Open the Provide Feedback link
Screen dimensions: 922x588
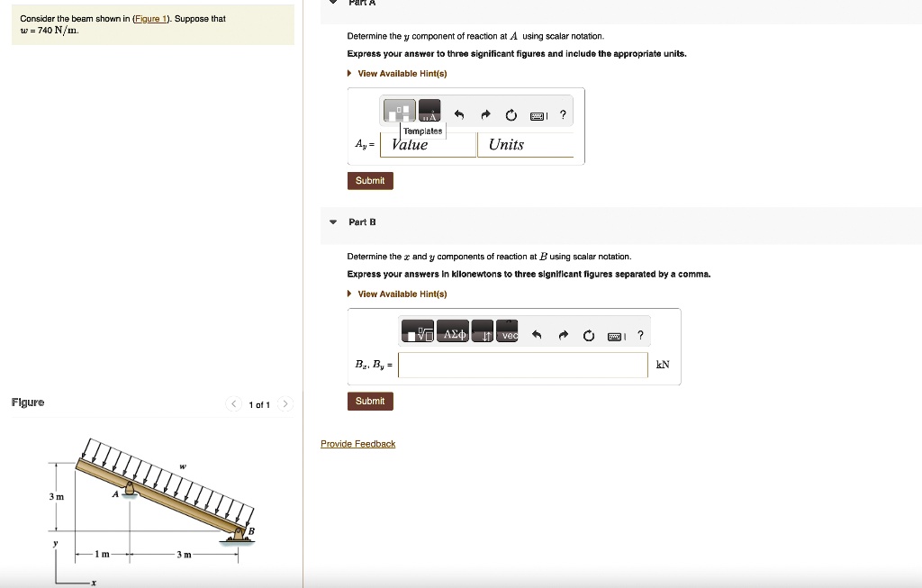point(357,443)
